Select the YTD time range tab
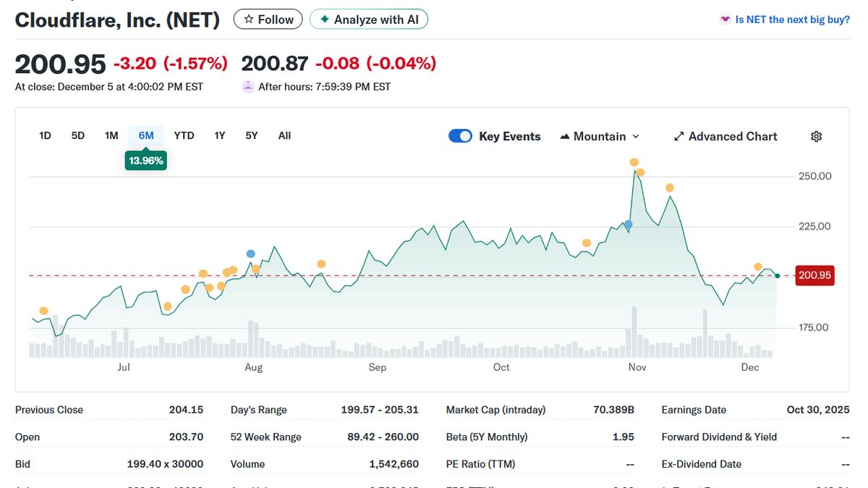Viewport: 868px width, 488px height. (184, 135)
